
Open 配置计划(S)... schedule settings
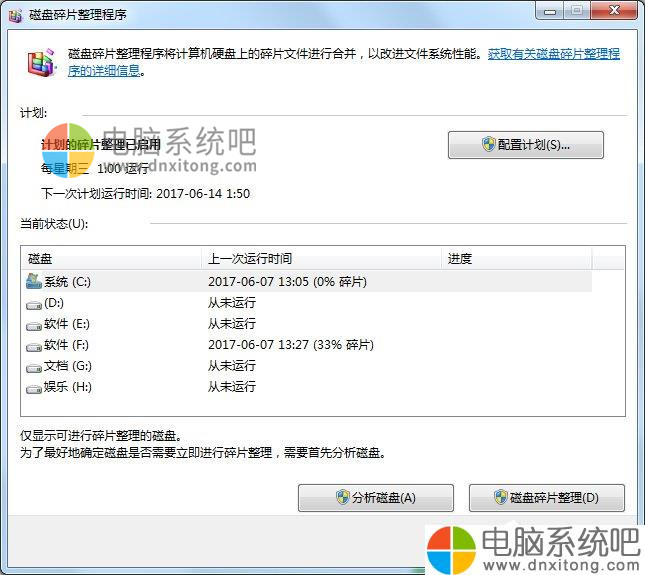click(x=525, y=145)
